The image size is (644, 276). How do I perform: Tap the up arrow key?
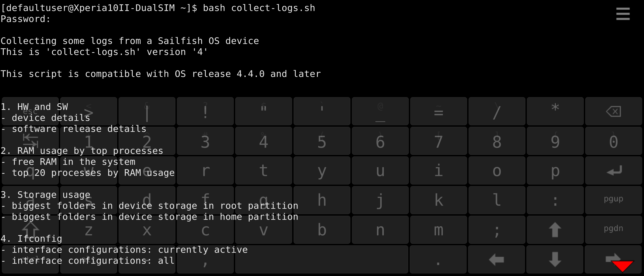pyautogui.click(x=555, y=230)
